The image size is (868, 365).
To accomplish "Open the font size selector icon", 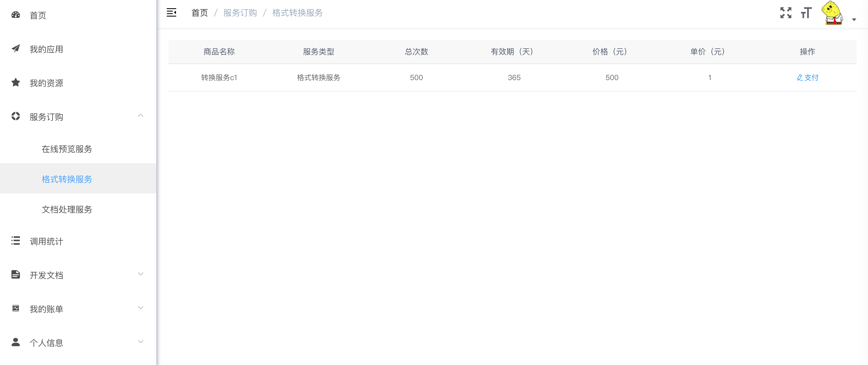I will coord(806,12).
